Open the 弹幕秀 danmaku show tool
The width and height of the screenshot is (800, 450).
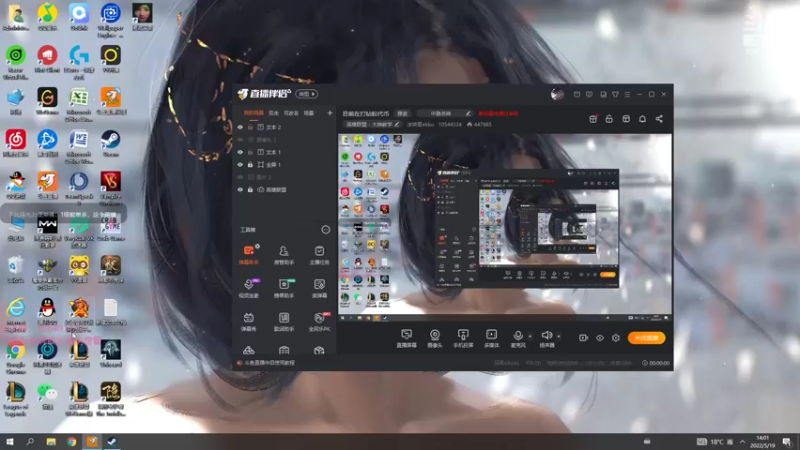[248, 322]
